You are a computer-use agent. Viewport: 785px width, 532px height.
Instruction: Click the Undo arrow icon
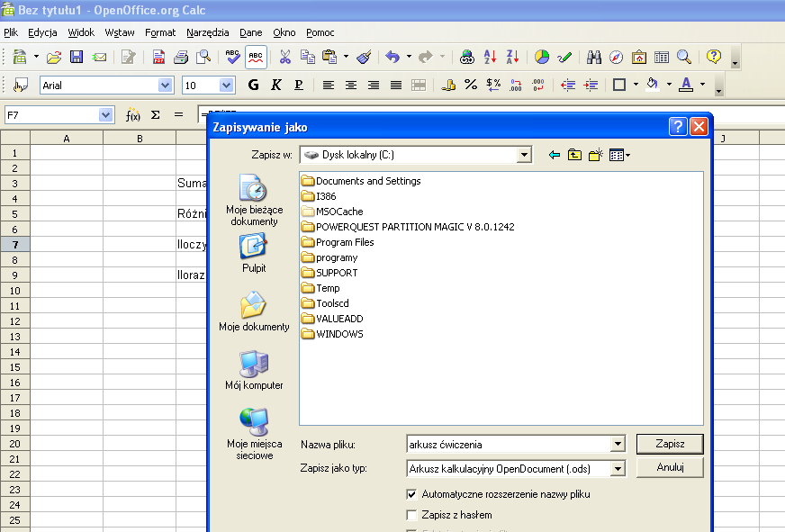pyautogui.click(x=392, y=57)
